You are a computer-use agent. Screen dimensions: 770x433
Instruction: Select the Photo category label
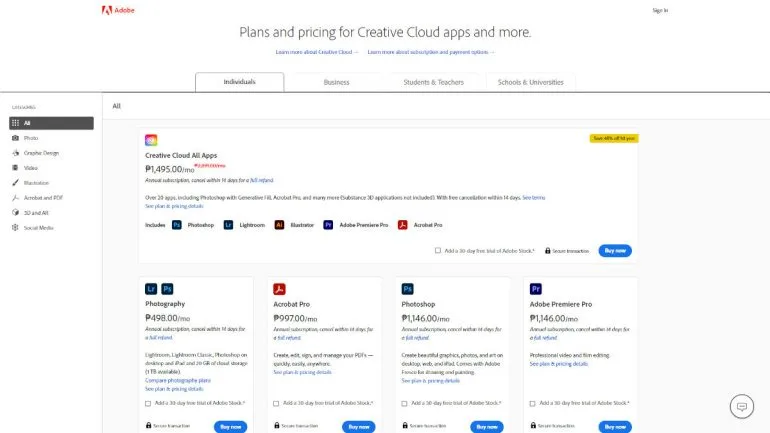tap(31, 138)
